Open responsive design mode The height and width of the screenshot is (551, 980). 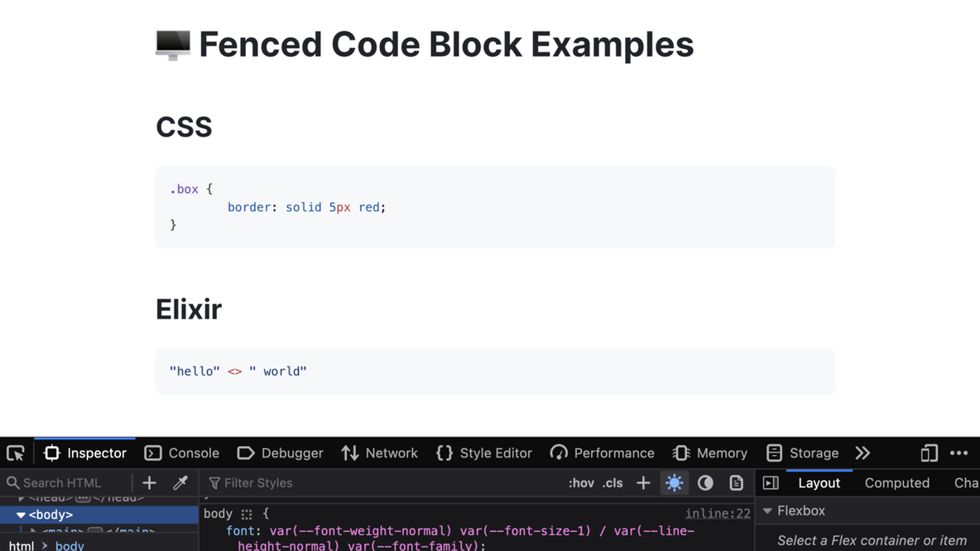click(x=929, y=453)
